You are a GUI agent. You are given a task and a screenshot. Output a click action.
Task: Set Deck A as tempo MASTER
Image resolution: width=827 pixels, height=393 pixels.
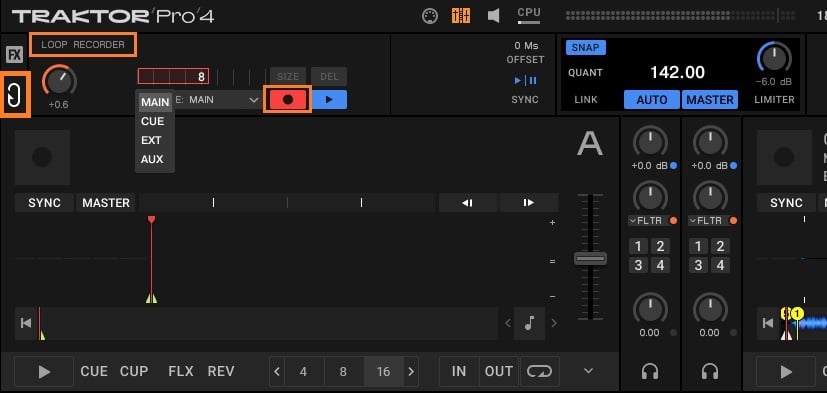(x=105, y=203)
